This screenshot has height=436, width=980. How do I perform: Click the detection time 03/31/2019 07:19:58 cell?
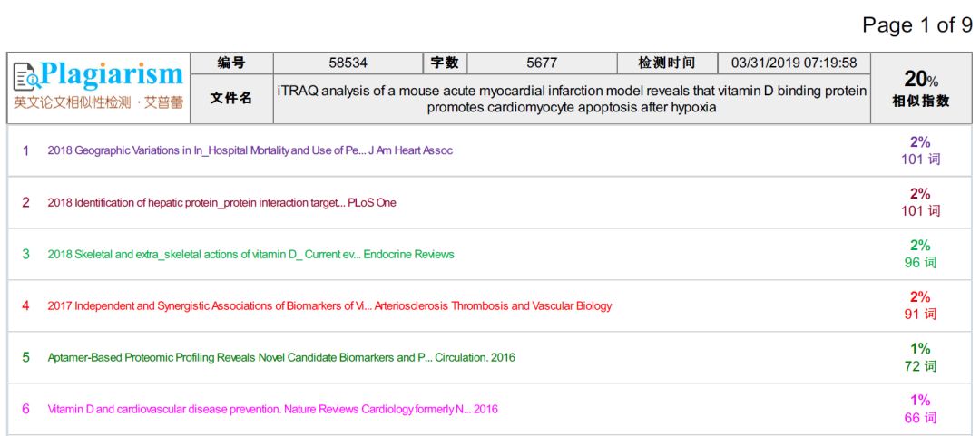pos(794,63)
